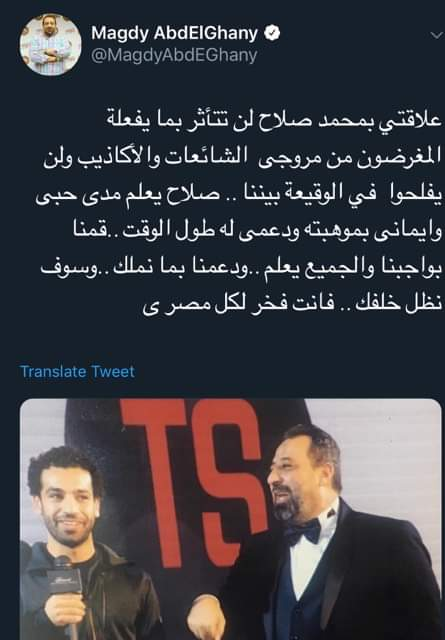
Task: Open the tweet author's profile picture
Action: point(51,45)
